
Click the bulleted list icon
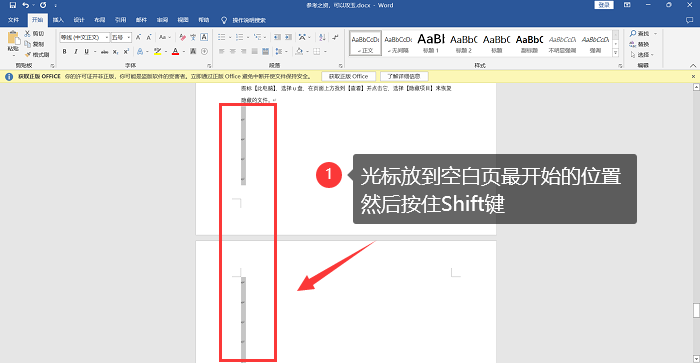pyautogui.click(x=221, y=38)
